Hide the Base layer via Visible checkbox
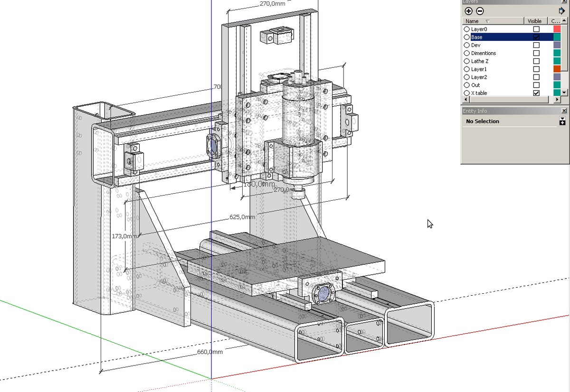The image size is (570, 392). [x=536, y=37]
